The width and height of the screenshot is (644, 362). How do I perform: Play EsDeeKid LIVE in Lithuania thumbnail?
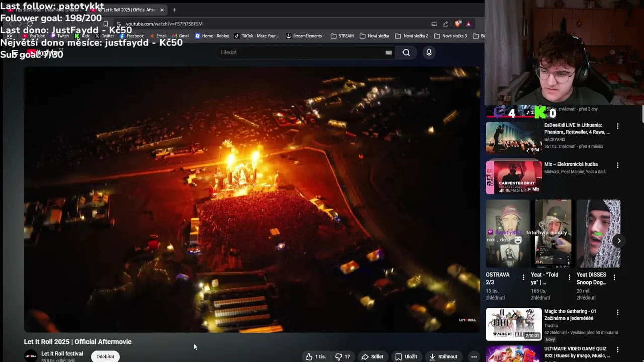click(x=514, y=137)
